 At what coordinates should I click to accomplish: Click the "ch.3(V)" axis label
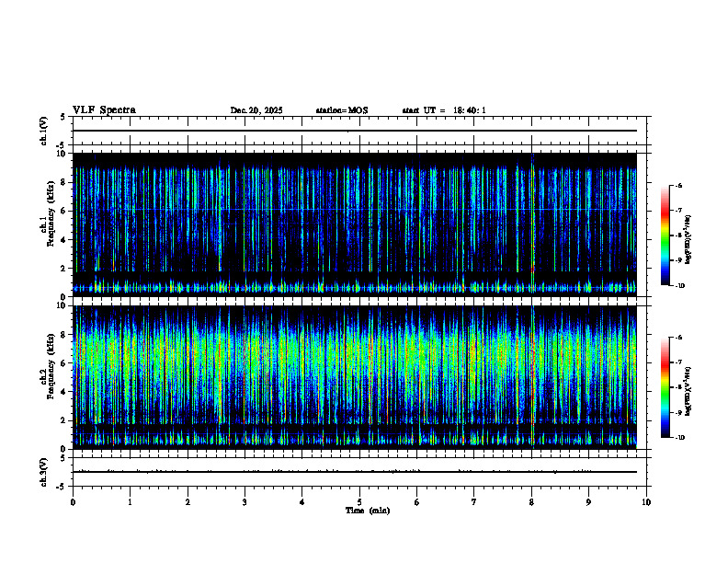point(44,472)
